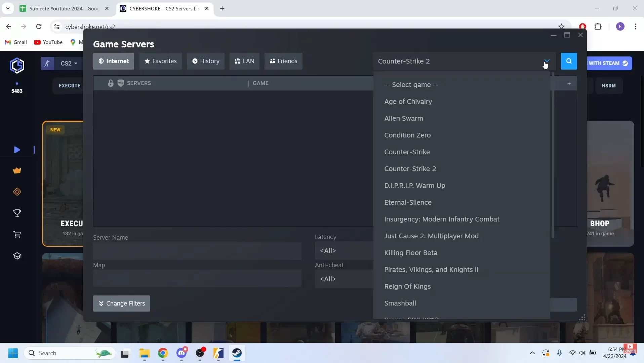This screenshot has width=644, height=363.
Task: Go back in the browser
Action: click(9, 27)
